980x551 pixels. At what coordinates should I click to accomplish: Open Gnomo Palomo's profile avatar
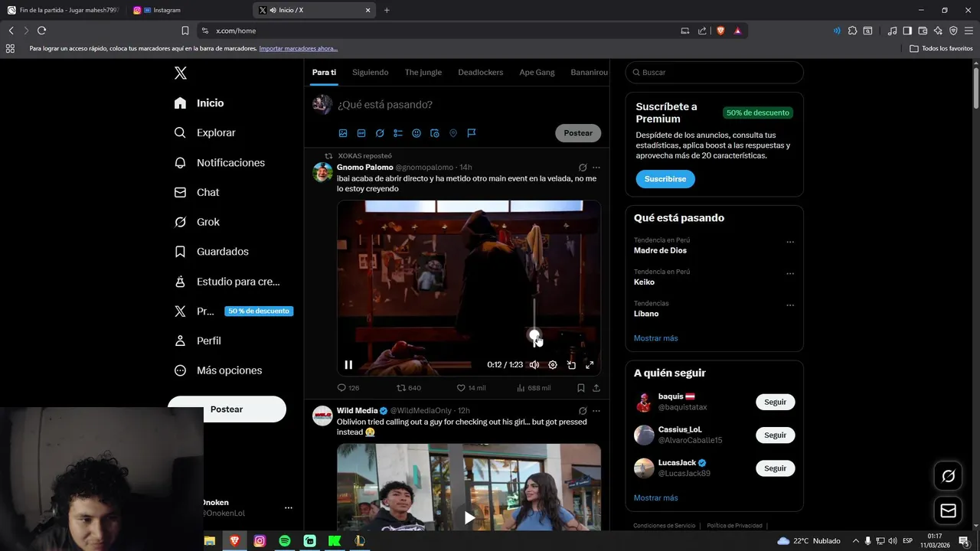[322, 172]
